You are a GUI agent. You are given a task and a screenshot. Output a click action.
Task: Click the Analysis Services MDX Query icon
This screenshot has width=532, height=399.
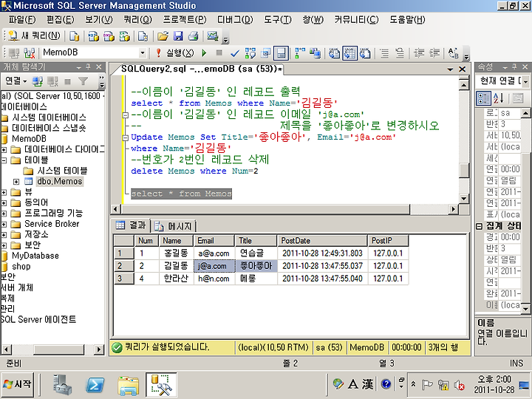[93, 36]
